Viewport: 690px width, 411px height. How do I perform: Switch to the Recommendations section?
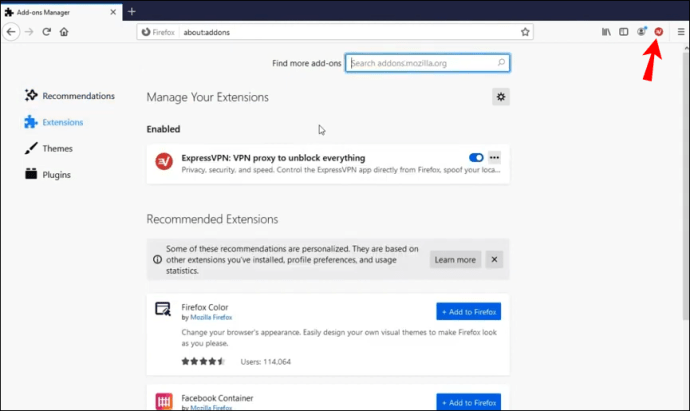tap(78, 96)
